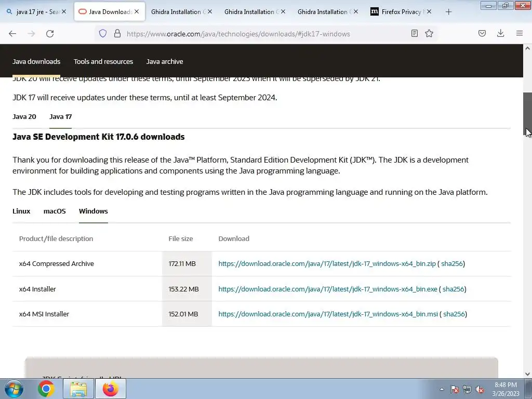Click the 'Java SE Development Kit 17.0.6 downloads' heading

click(x=98, y=137)
